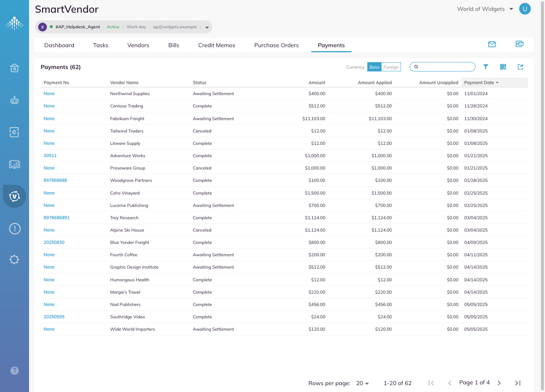
Task: Sort by Vendor Name column header
Action: 124,83
